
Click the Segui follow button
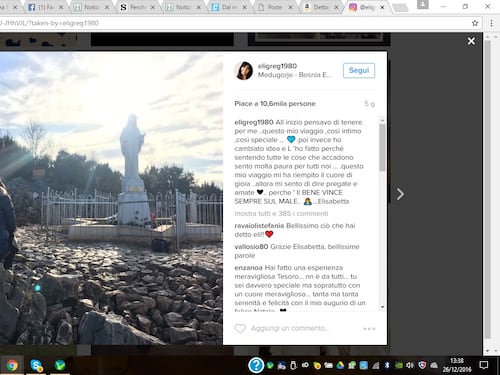pyautogui.click(x=359, y=70)
